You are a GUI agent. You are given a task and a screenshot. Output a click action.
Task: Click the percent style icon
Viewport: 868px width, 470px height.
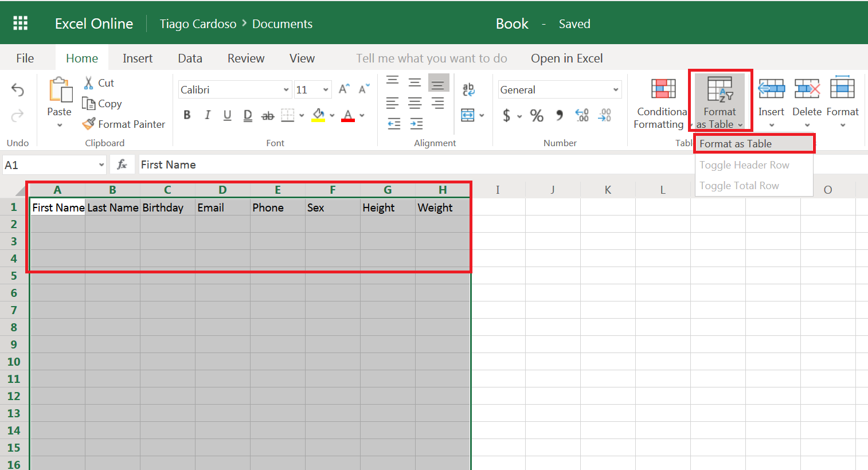537,116
